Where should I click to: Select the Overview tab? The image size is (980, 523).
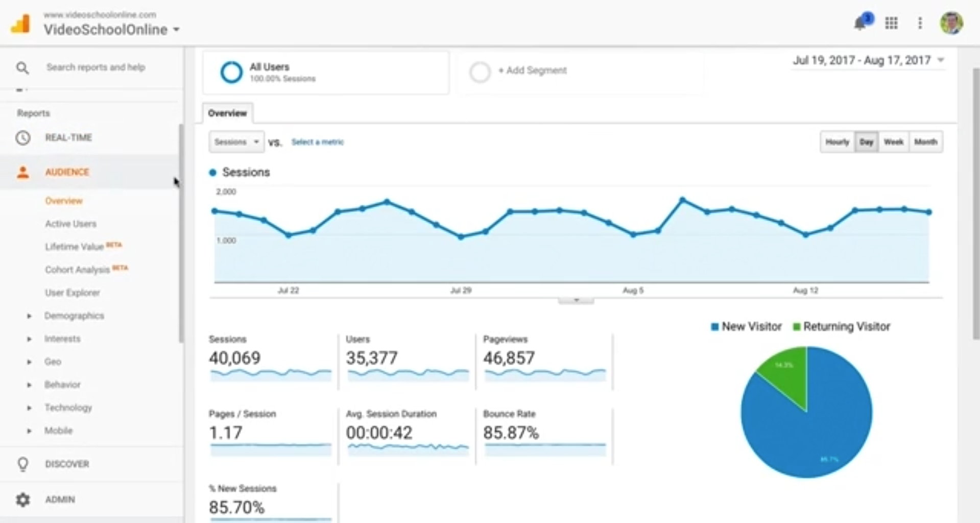pyautogui.click(x=227, y=113)
